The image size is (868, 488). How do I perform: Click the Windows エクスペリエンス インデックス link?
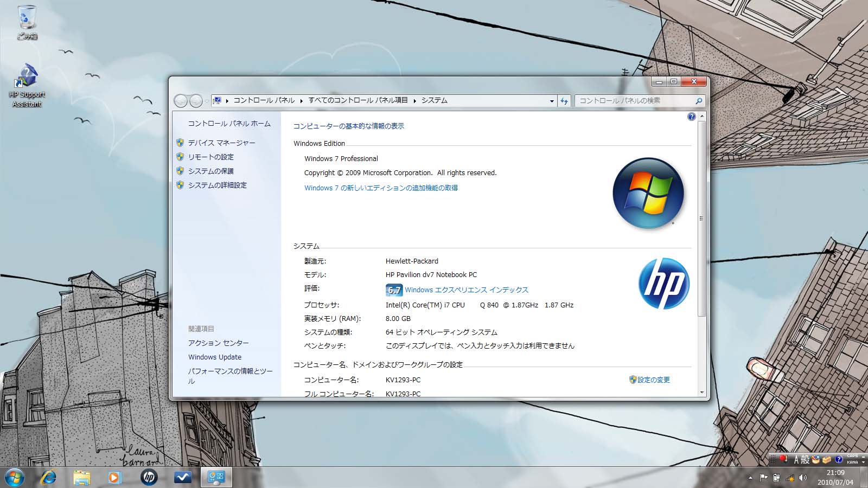pyautogui.click(x=466, y=290)
